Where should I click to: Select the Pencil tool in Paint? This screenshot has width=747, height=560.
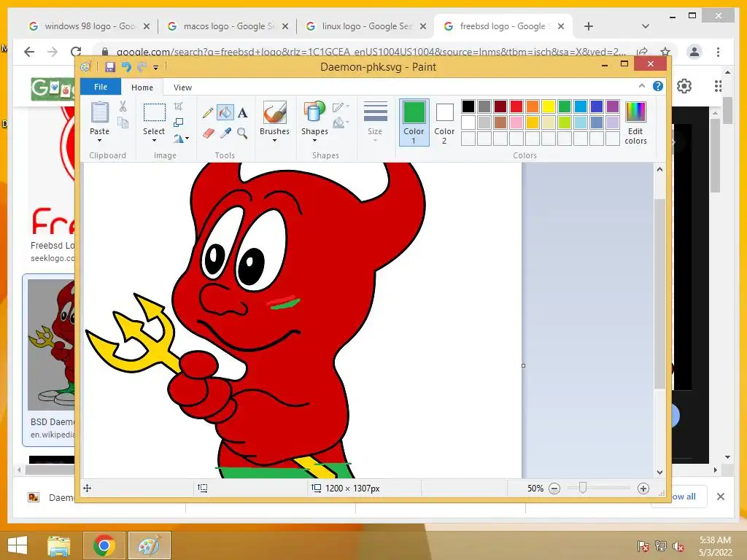pyautogui.click(x=208, y=113)
